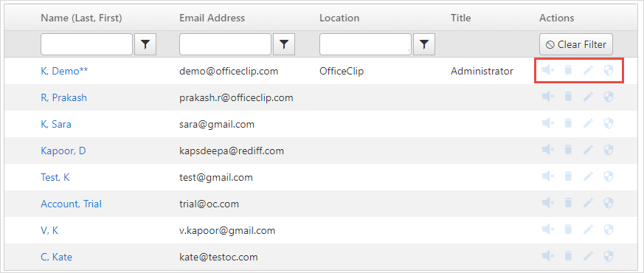Click the Clear Filter button
644x273 pixels.
point(576,44)
